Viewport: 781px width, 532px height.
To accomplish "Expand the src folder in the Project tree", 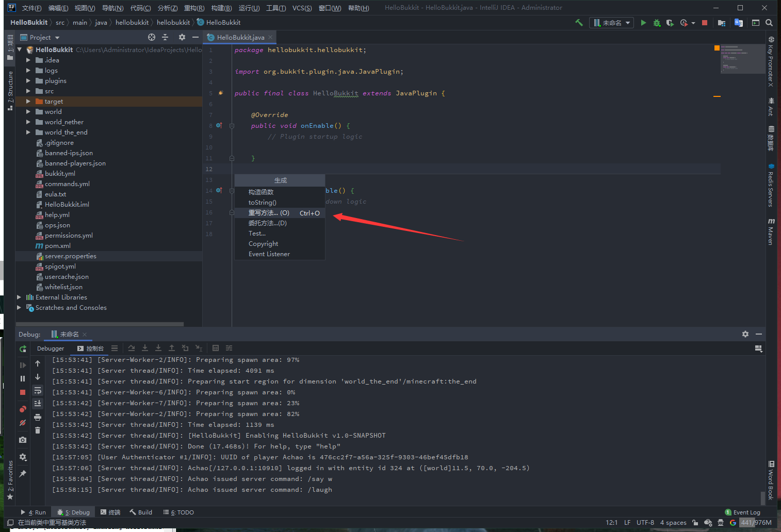I will click(x=28, y=91).
